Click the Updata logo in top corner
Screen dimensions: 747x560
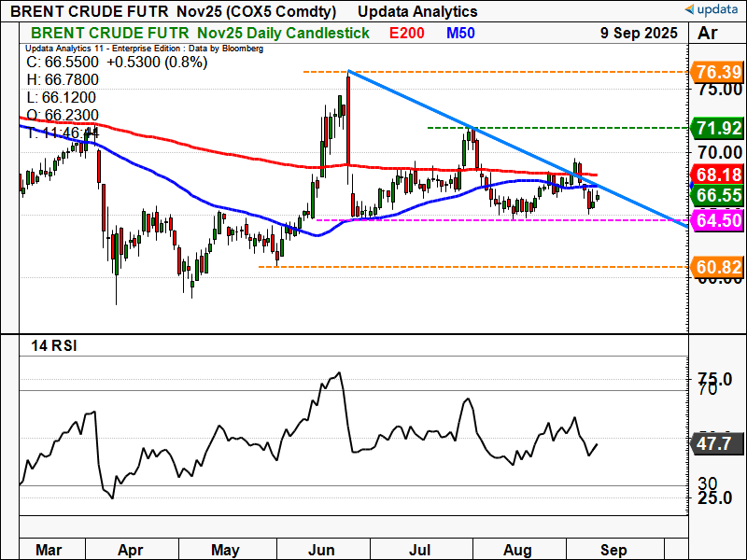point(713,9)
